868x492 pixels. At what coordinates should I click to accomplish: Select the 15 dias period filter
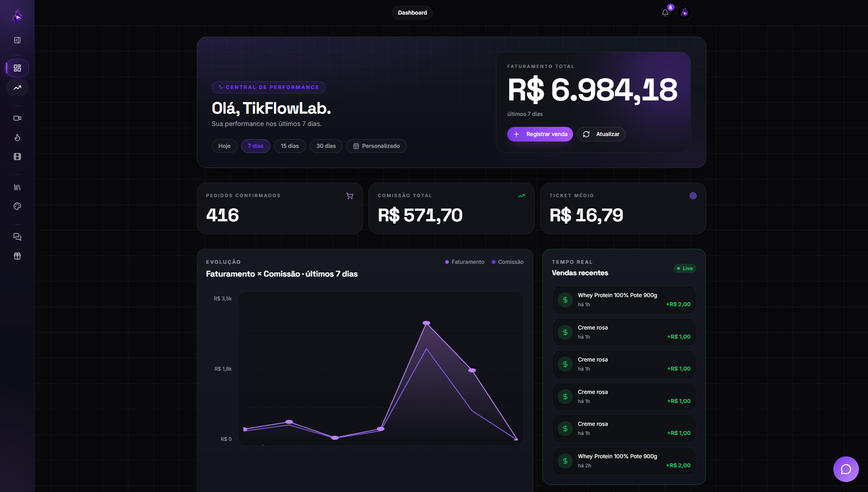(x=290, y=146)
